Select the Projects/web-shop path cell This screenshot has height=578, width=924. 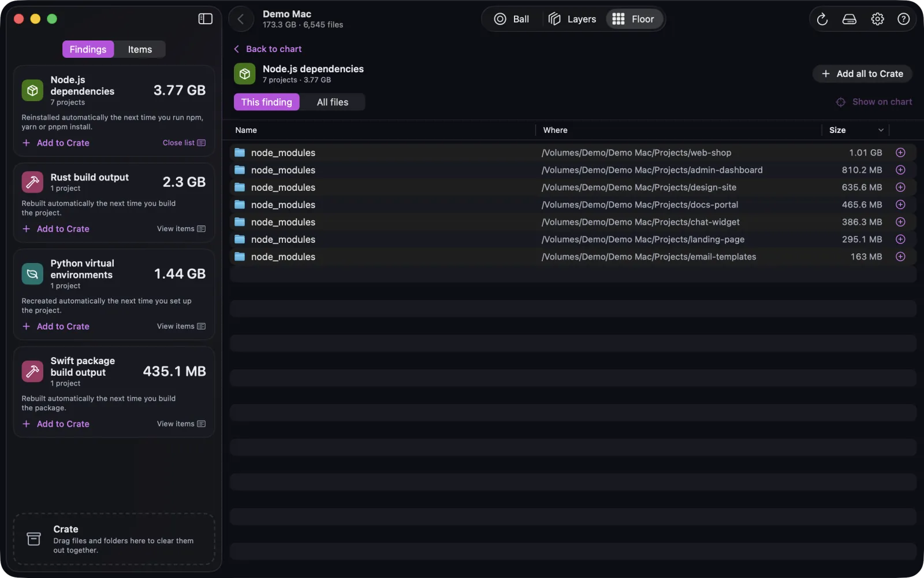(x=636, y=153)
